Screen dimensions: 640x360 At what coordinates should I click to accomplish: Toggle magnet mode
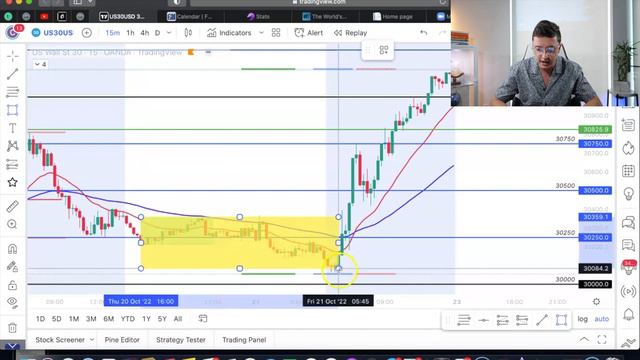tap(13, 249)
